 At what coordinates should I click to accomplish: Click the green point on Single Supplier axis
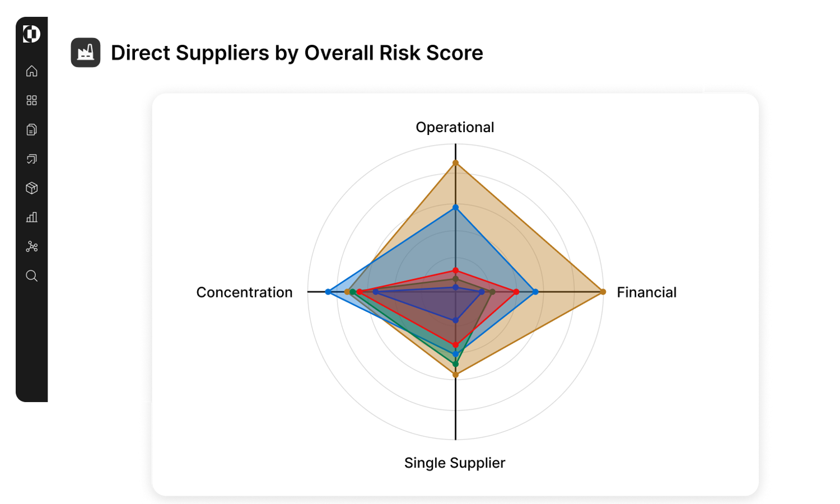click(x=456, y=363)
